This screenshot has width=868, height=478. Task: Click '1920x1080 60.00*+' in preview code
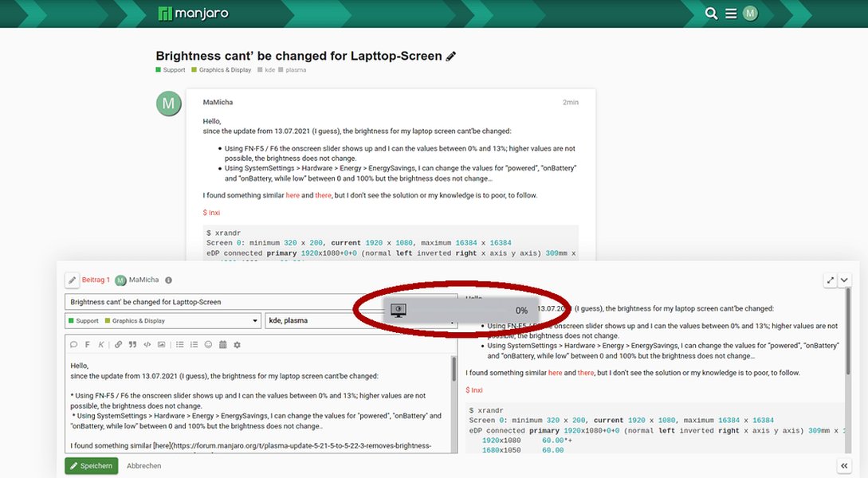coord(527,441)
